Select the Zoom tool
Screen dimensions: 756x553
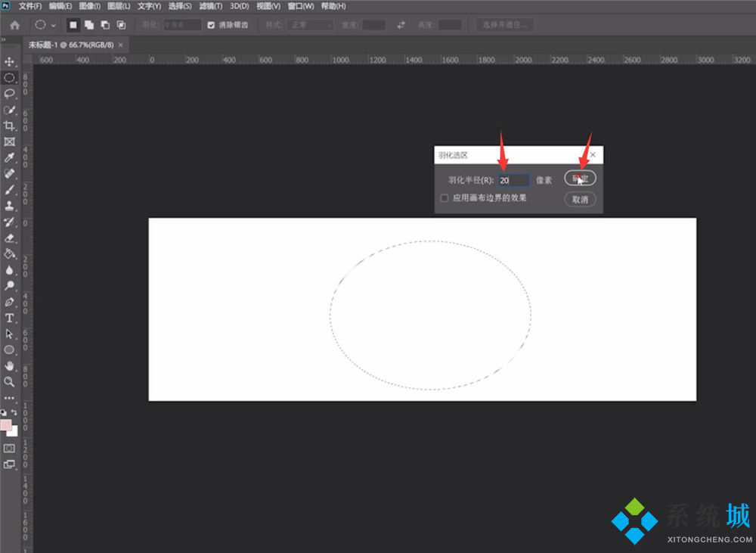(x=10, y=382)
